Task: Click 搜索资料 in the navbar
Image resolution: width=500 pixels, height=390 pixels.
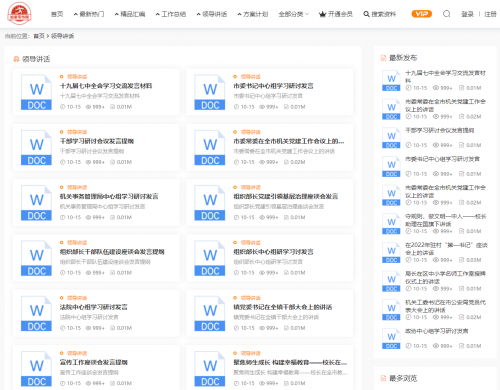Action: 380,14
